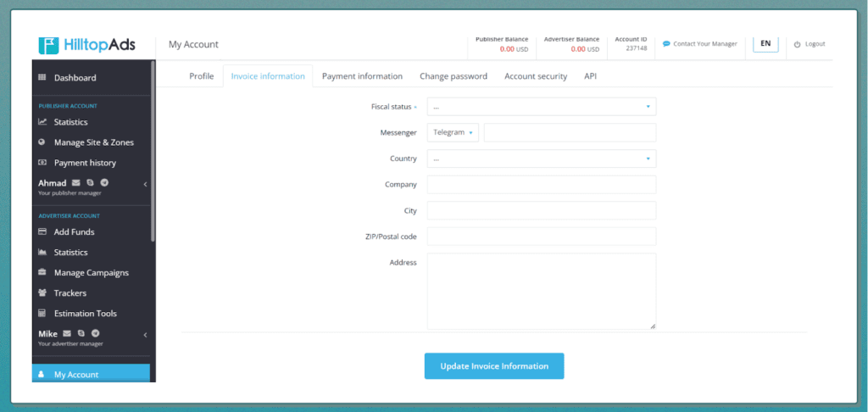The image size is (868, 412).
Task: Click Skype icon next to Ahmad
Action: (91, 183)
